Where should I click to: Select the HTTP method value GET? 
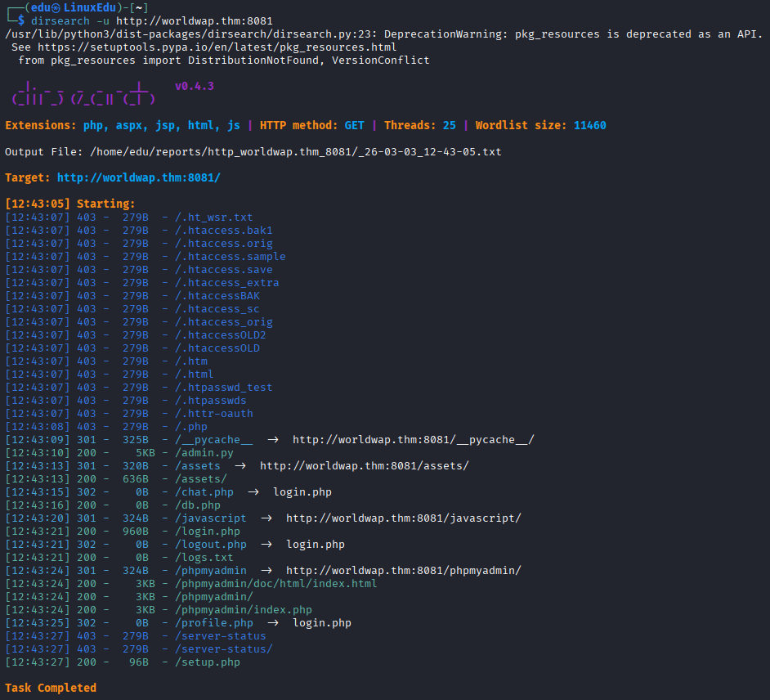pos(355,125)
